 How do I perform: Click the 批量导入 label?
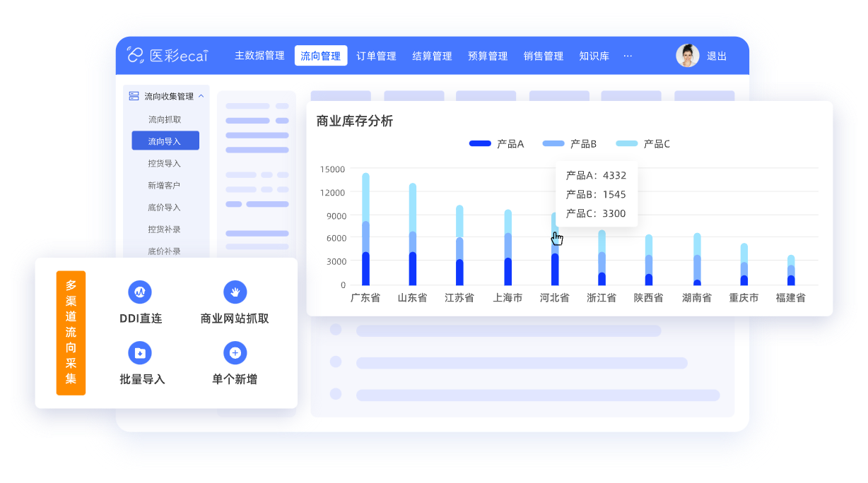(x=142, y=379)
